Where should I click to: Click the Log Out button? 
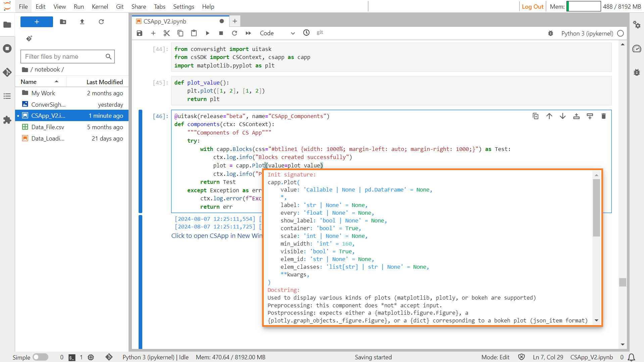point(532,6)
